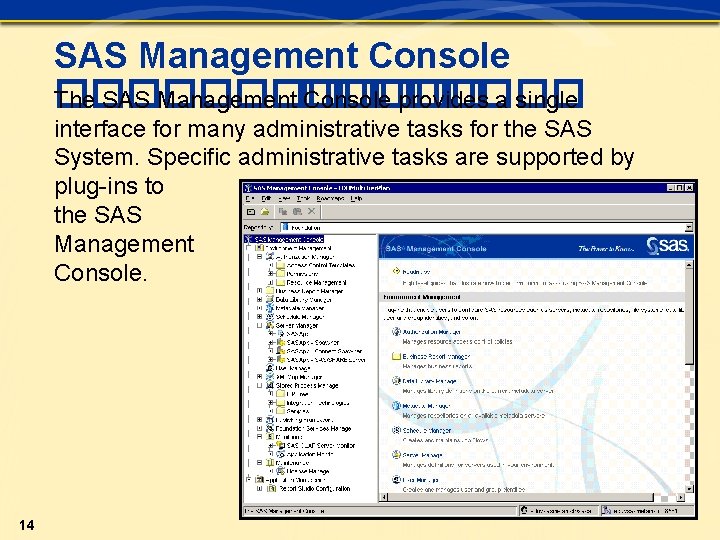Open Data Library Manager link in right pane

[x=430, y=381]
